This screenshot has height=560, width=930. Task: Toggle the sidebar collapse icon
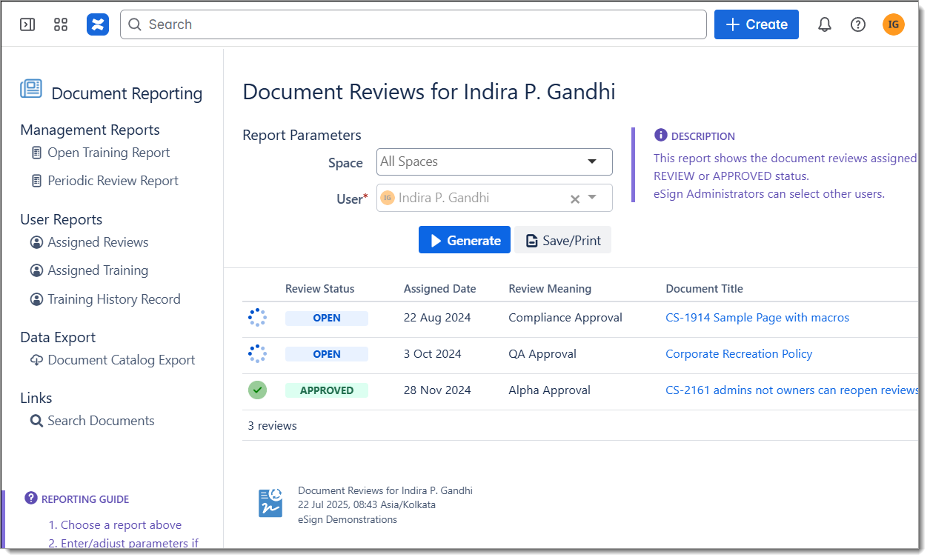click(27, 24)
